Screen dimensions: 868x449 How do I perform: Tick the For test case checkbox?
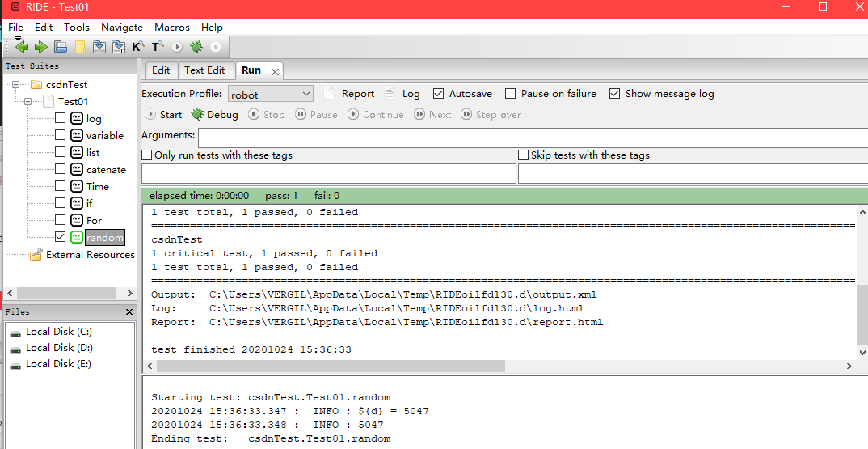61,220
